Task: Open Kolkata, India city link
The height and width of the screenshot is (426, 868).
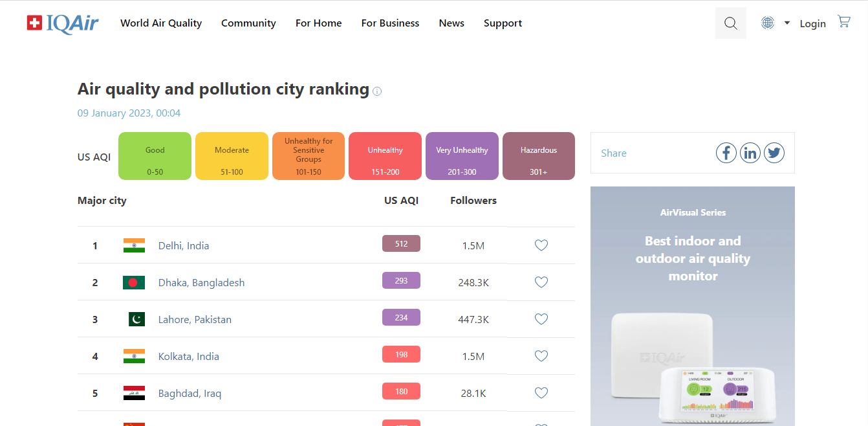Action: [189, 356]
